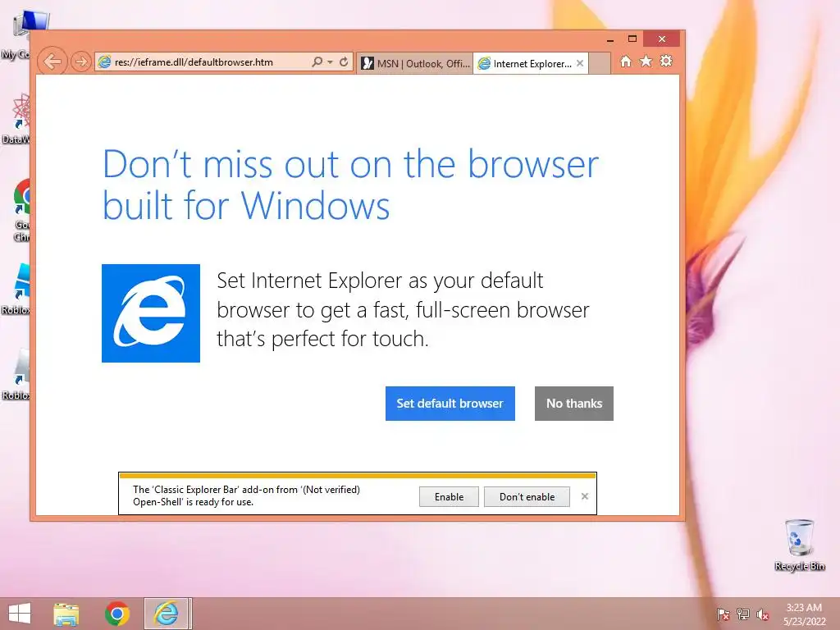Click the IE page icon in address bar

click(x=104, y=62)
